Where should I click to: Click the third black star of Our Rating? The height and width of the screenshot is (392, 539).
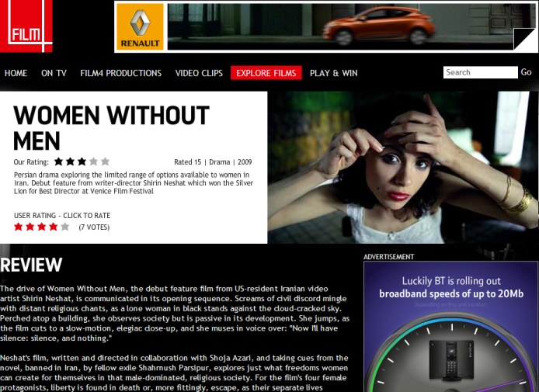pos(82,161)
